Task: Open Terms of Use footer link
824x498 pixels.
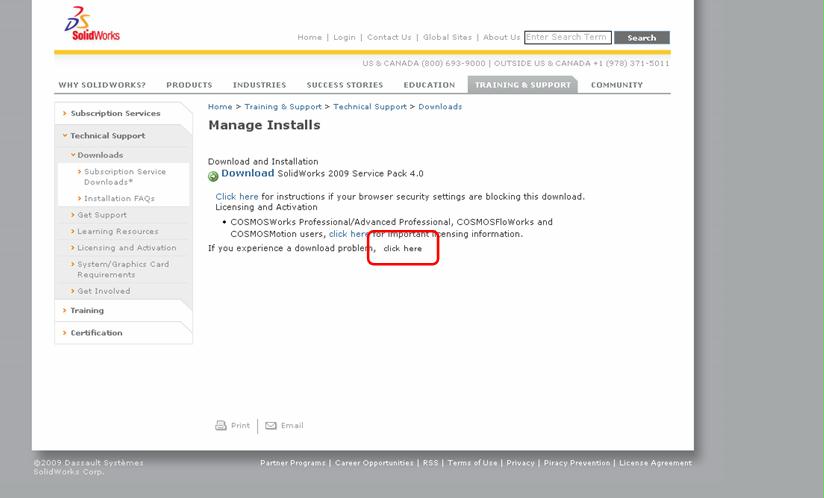Action: click(472, 463)
